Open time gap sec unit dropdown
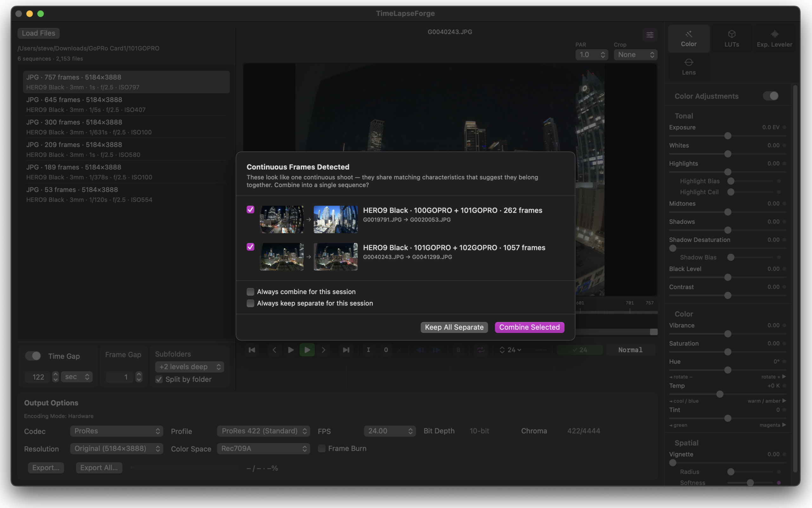This screenshot has width=812, height=508. (77, 377)
